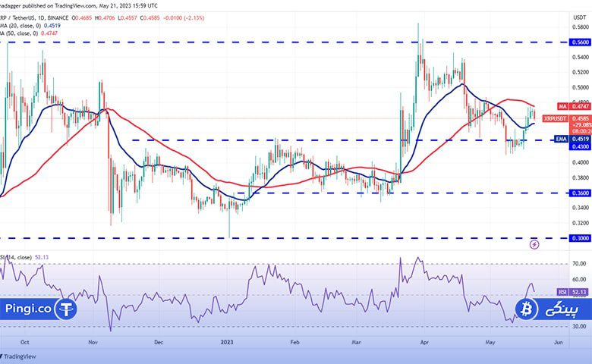The height and width of the screenshot is (364, 592).
Task: Click the 70.00 RSI axis tick
Action: (579, 264)
